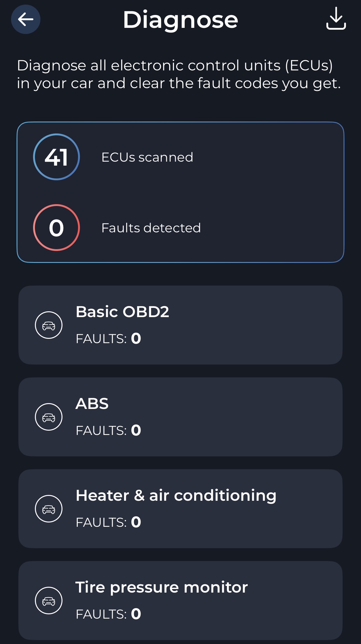Tap the Tire pressure monitor car icon
The height and width of the screenshot is (644, 361).
click(49, 601)
